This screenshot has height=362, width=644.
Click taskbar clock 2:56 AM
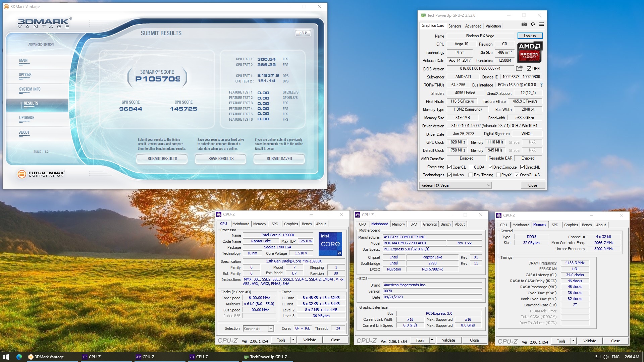point(632,357)
